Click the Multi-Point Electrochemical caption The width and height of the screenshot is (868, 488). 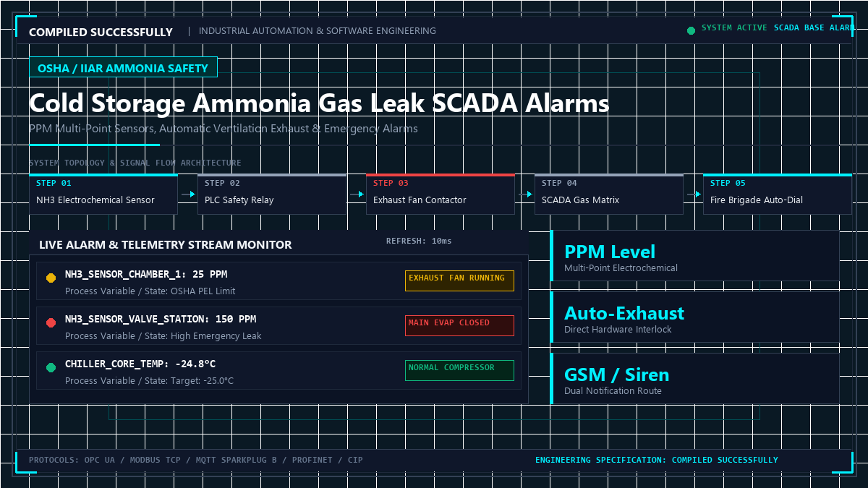click(x=621, y=268)
